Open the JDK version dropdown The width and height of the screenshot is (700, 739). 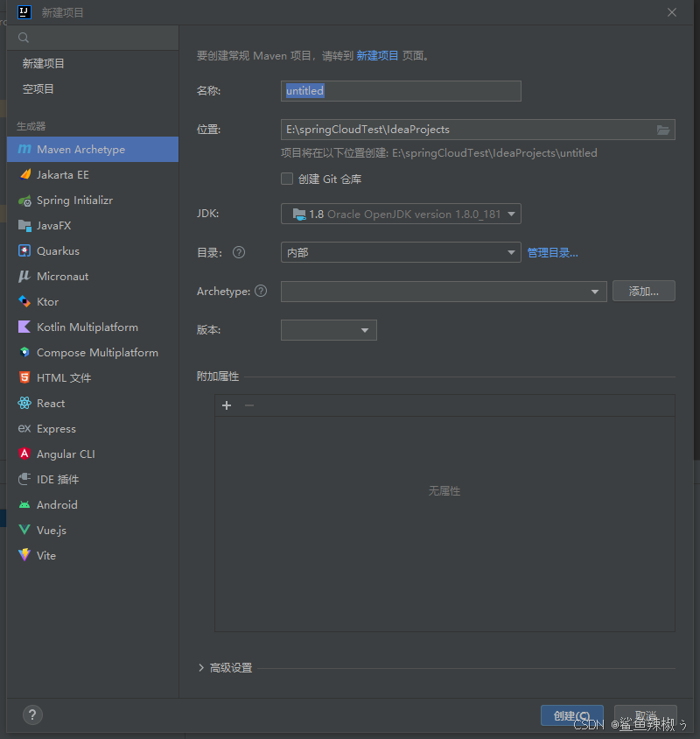click(x=401, y=214)
